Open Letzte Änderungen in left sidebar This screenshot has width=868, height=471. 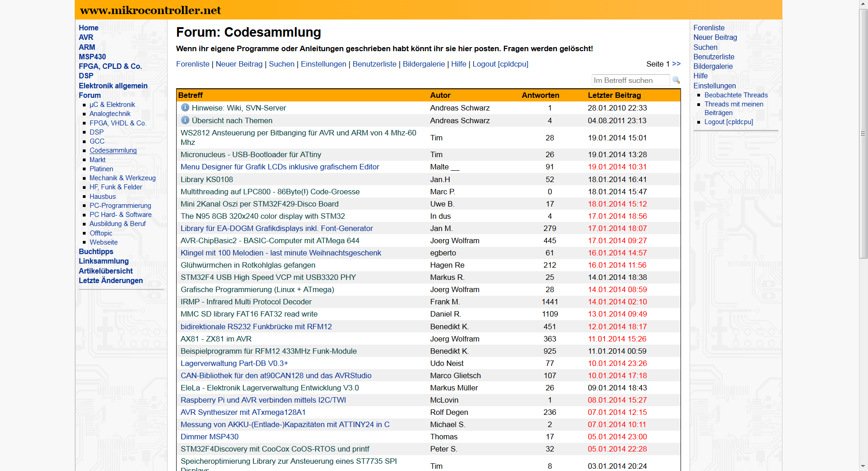[x=111, y=280]
